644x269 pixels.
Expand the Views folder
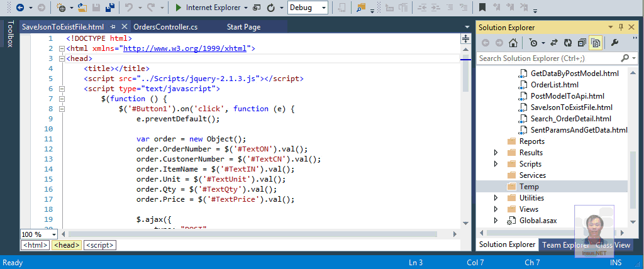point(496,209)
